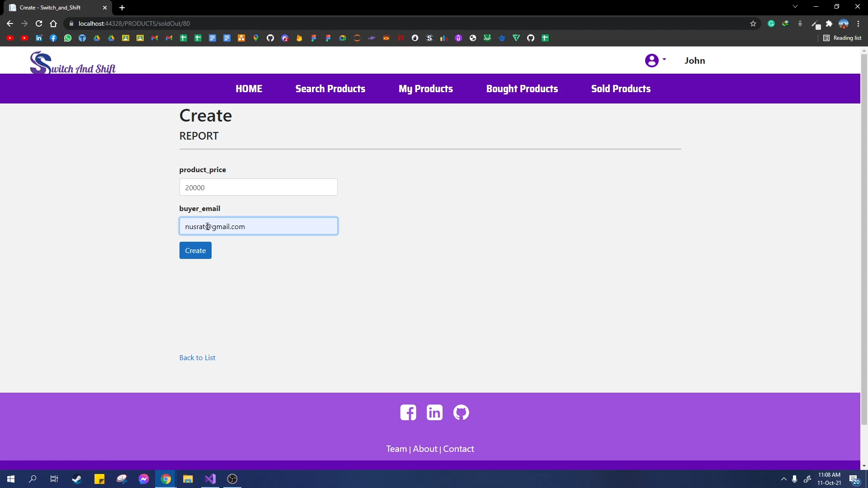Open Chrome extensions puzzle icon
The height and width of the screenshot is (488, 868).
(x=829, y=23)
